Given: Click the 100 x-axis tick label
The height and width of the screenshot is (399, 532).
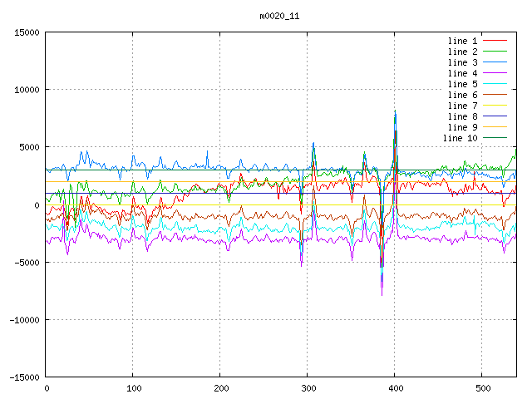Looking at the screenshot, I should click(133, 388).
